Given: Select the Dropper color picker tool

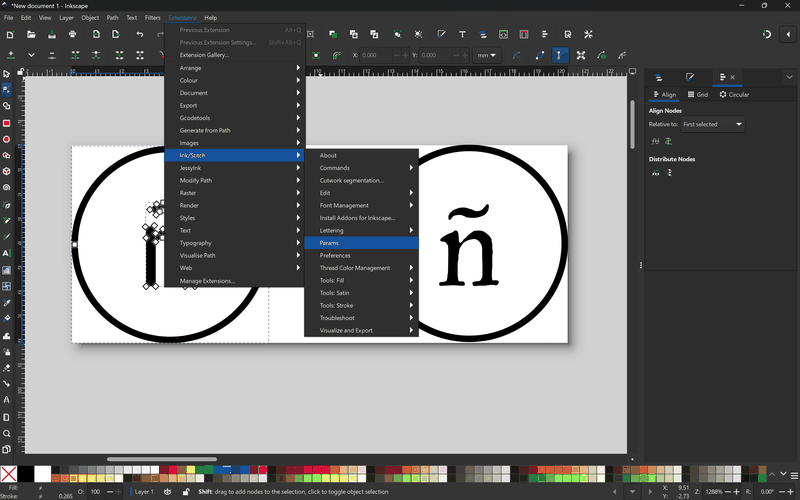Looking at the screenshot, I should point(6,303).
